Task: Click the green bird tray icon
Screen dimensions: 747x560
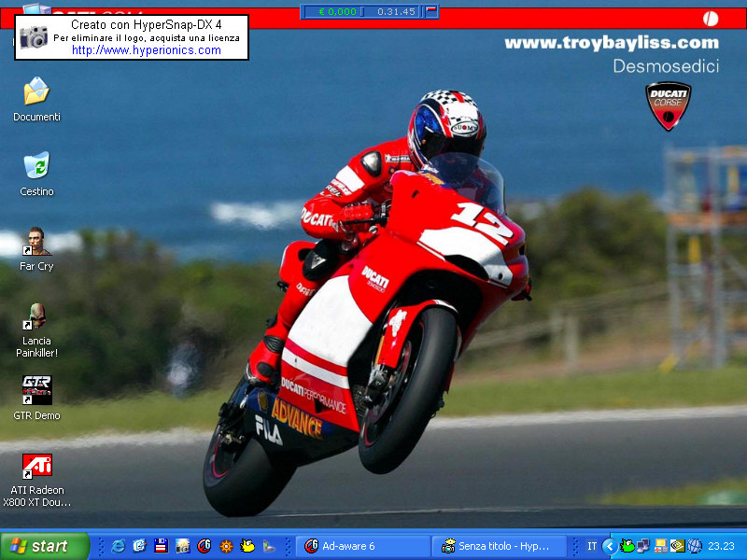Action: pos(627,546)
